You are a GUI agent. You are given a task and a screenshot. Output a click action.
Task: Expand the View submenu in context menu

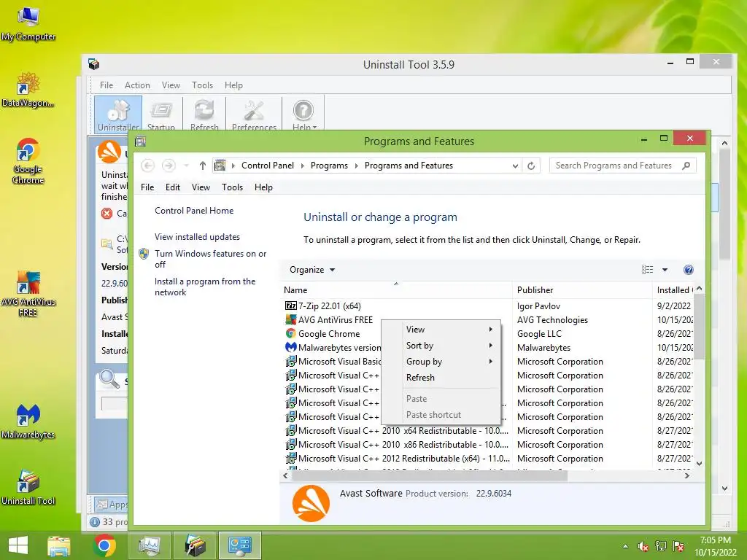pos(441,330)
